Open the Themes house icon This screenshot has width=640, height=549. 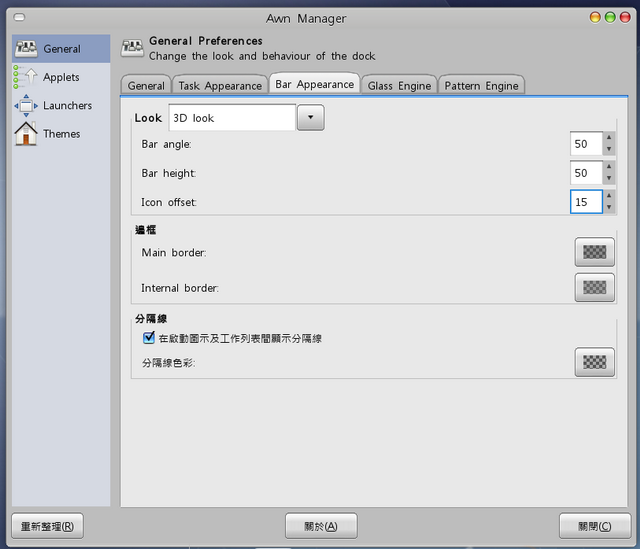point(26,133)
